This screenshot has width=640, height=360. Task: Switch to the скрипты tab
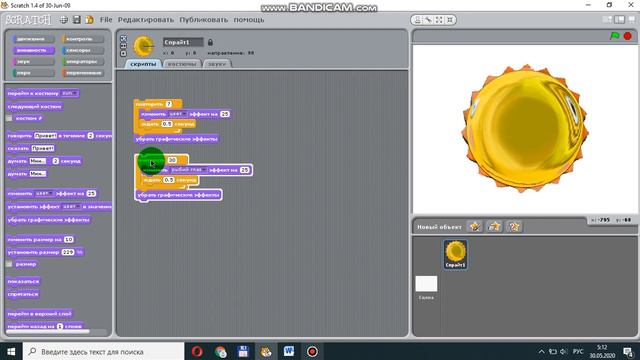143,64
